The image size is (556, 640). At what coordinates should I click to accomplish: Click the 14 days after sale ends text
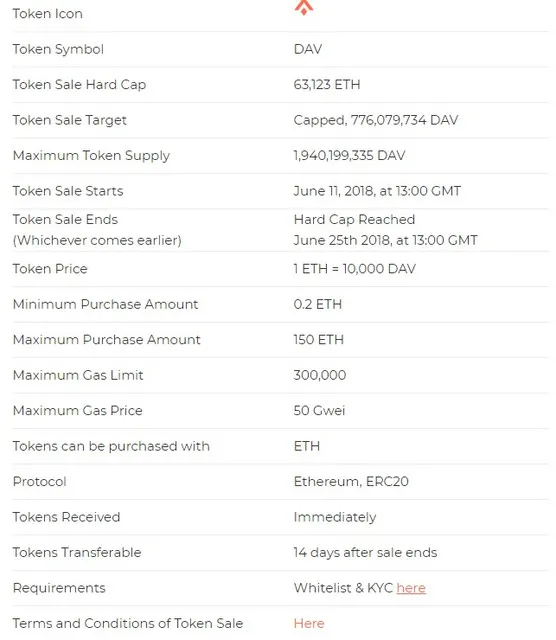pyautogui.click(x=365, y=553)
